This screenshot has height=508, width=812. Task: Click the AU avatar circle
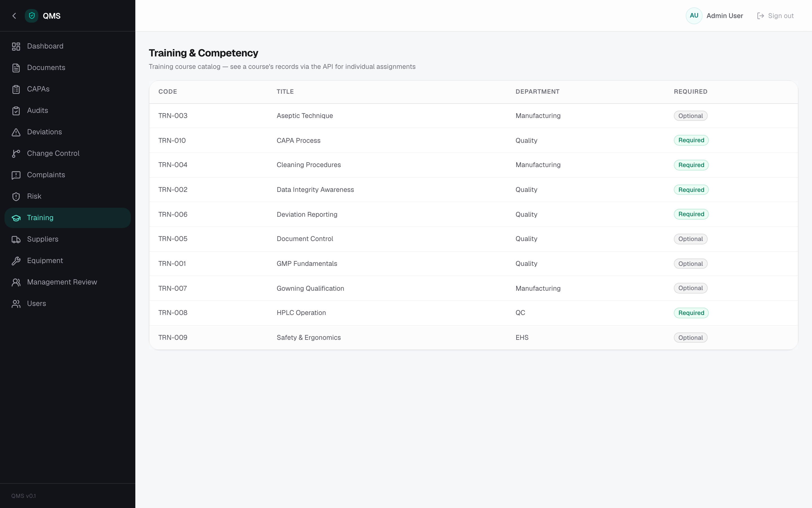(x=694, y=16)
